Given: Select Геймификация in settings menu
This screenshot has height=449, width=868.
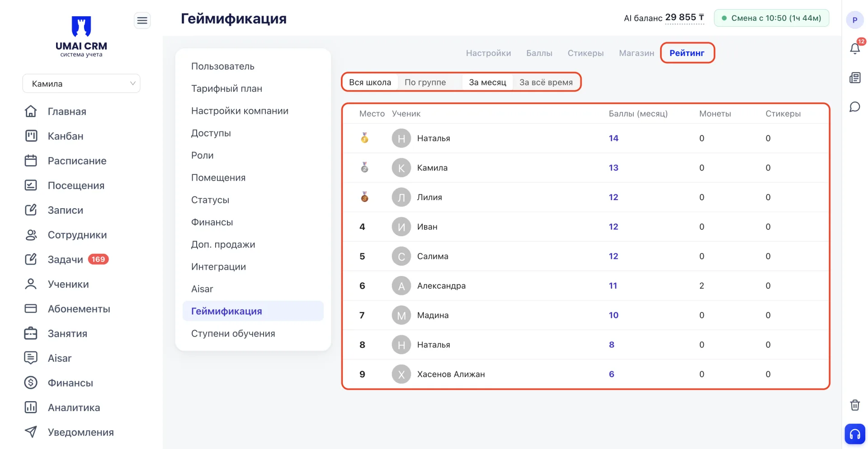Looking at the screenshot, I should [x=253, y=311].
